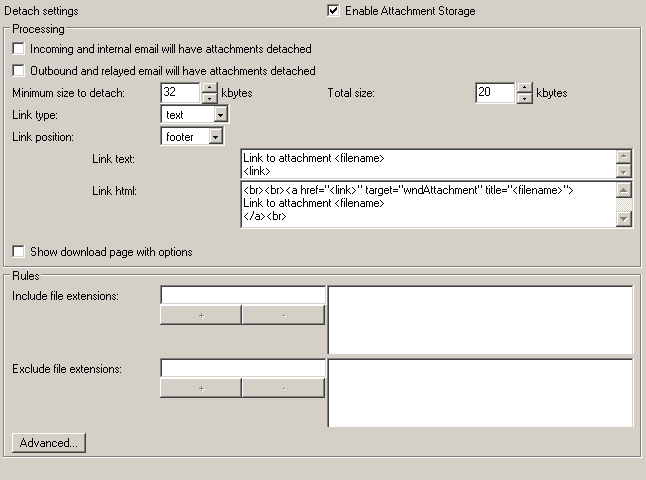Screen dimensions: 646x480
Task: Check Show download page with options
Action: click(x=19, y=252)
